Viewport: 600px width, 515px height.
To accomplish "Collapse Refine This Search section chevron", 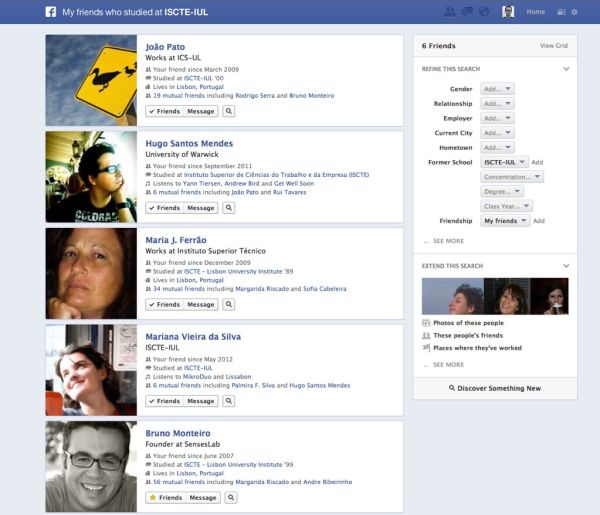I will (566, 69).
